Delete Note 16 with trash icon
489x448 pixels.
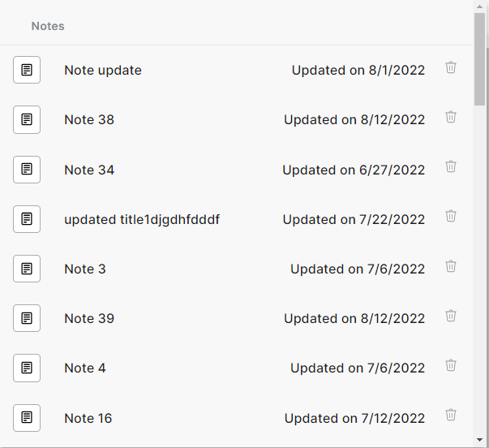(451, 415)
